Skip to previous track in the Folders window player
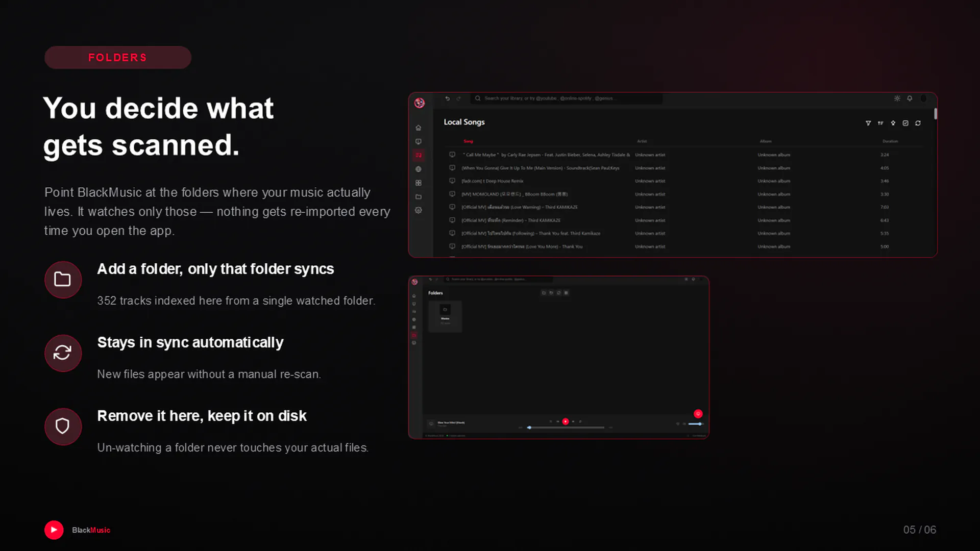The image size is (980, 551). click(x=558, y=421)
